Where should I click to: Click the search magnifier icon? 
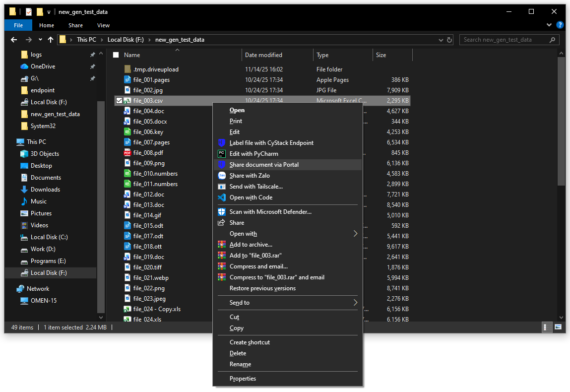(x=552, y=40)
